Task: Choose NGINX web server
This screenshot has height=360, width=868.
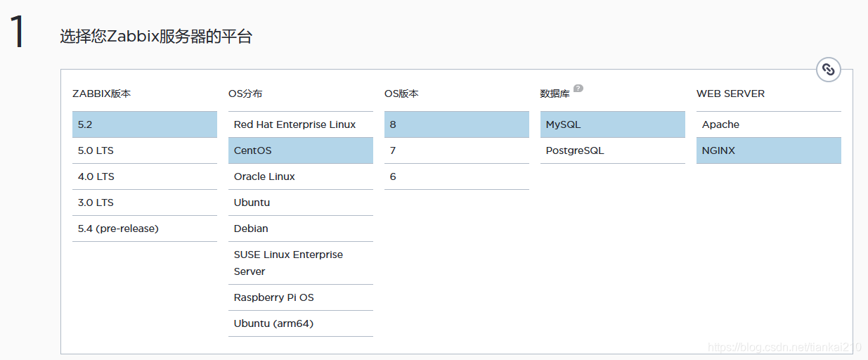Action: pos(769,150)
